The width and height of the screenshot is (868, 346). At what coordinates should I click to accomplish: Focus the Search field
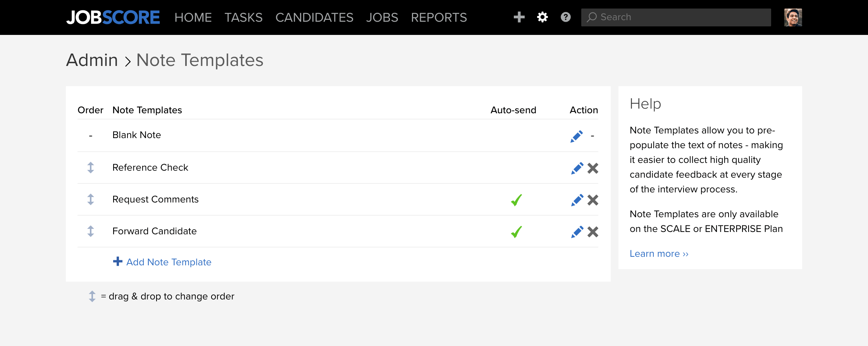coord(676,17)
